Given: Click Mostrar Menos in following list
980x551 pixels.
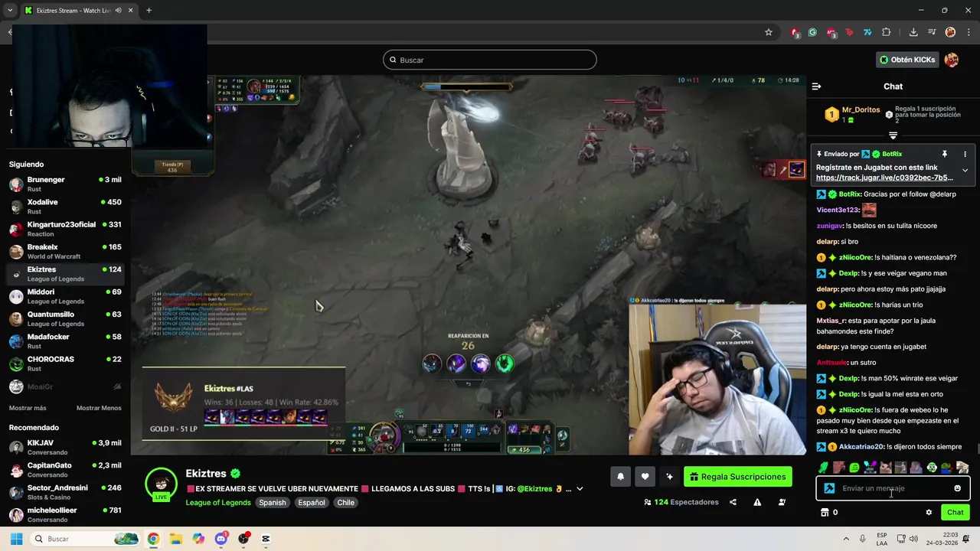Looking at the screenshot, I should [x=99, y=408].
